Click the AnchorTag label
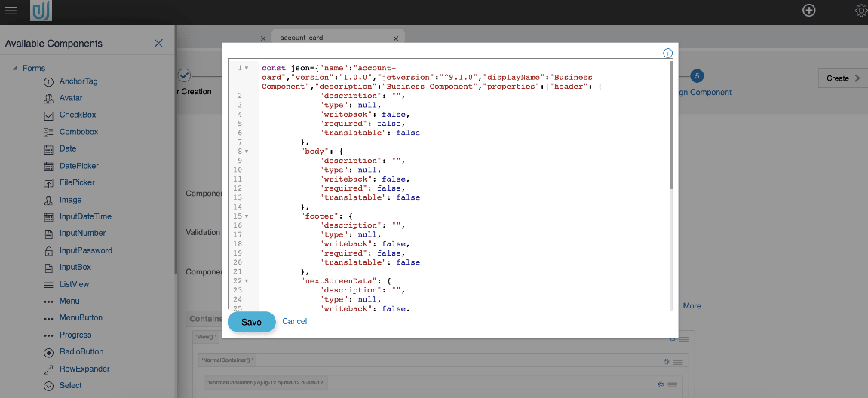 tap(78, 81)
